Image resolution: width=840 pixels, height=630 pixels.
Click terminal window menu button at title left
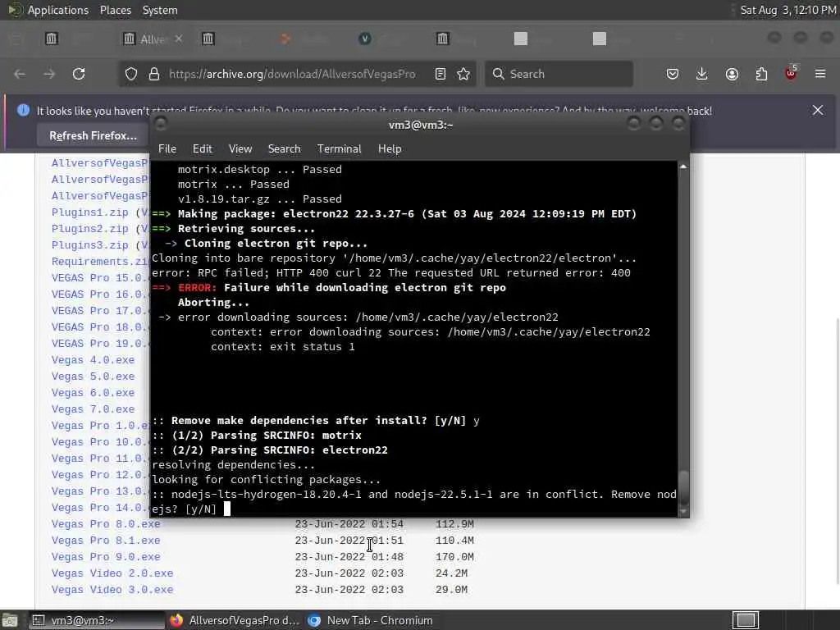[x=160, y=124]
